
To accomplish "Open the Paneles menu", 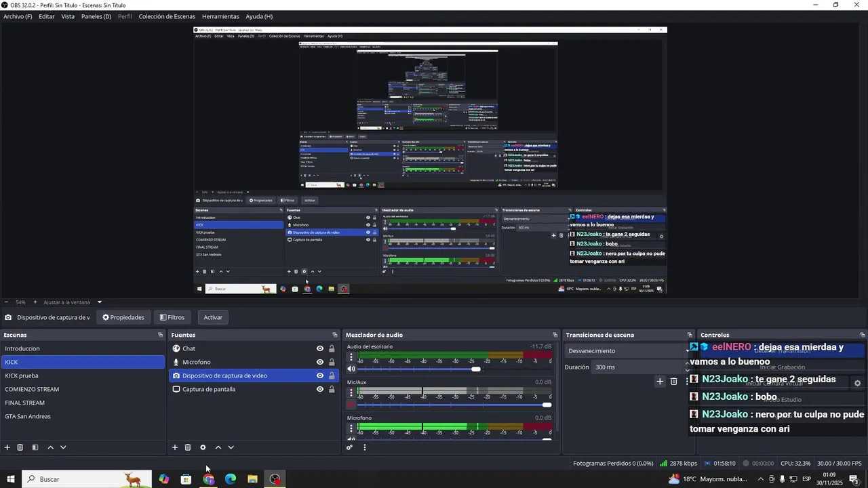I will (x=96, y=16).
